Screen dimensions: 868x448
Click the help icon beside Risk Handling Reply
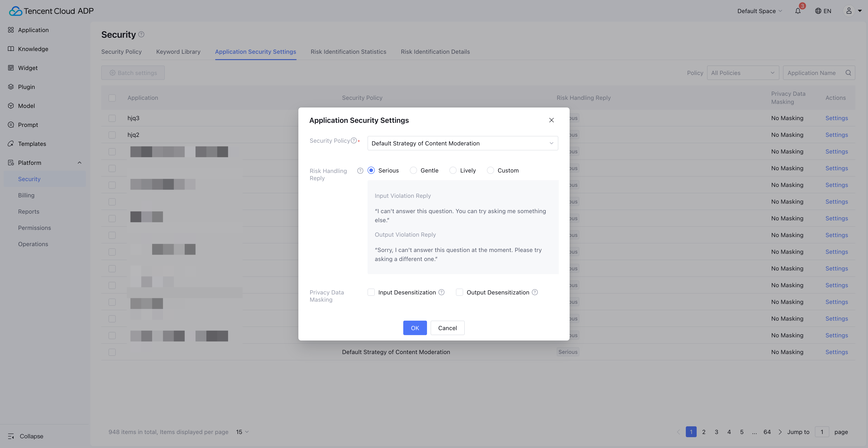pyautogui.click(x=360, y=171)
